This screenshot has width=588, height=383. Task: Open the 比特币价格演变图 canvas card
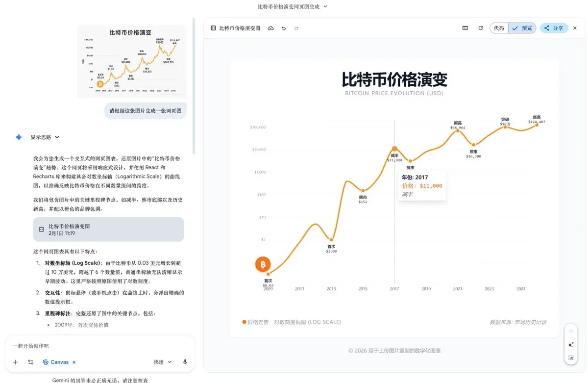(x=108, y=230)
